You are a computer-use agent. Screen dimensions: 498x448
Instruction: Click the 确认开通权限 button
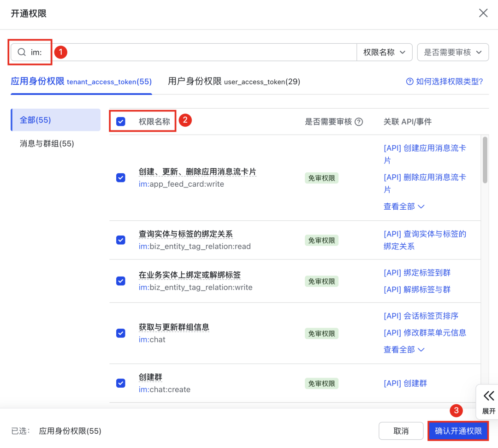[x=458, y=430]
